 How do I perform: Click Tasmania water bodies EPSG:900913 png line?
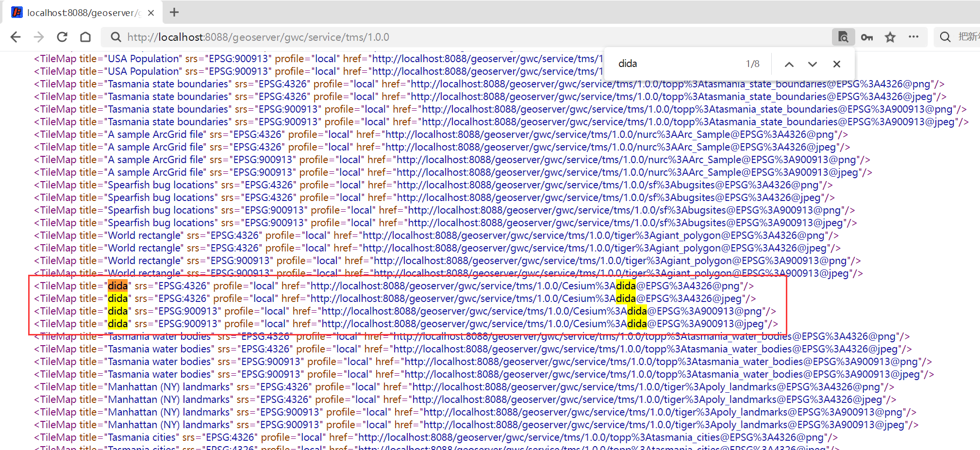[483, 362]
